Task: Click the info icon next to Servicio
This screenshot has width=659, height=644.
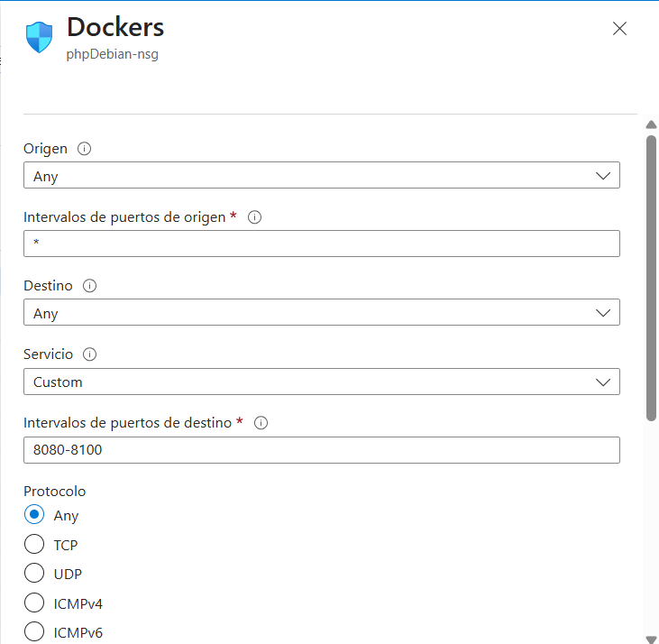Action: point(89,354)
